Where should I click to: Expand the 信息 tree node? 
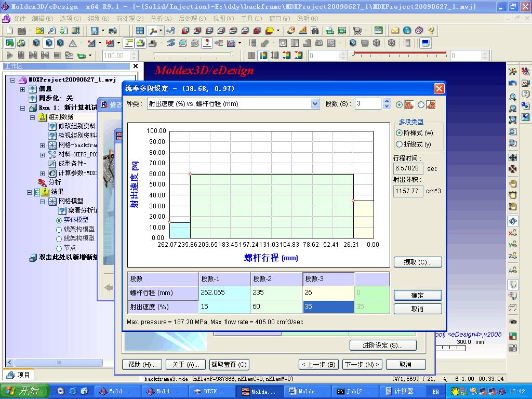click(22, 89)
